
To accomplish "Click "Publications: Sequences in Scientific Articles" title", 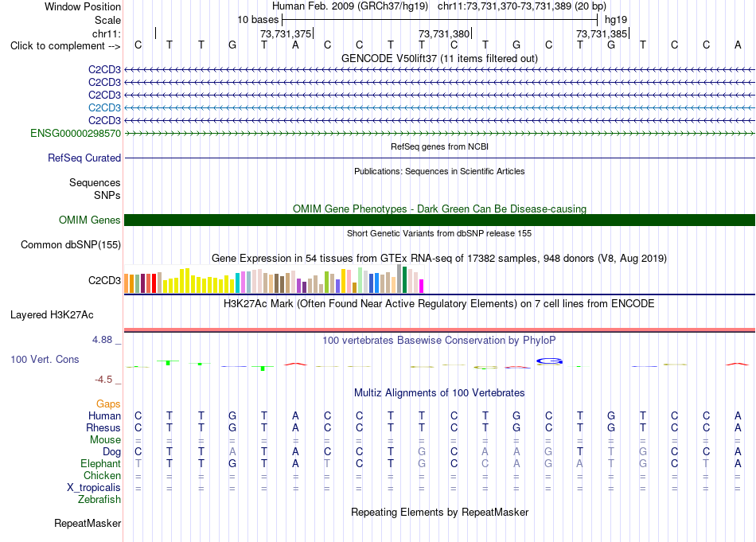I will coord(439,171).
